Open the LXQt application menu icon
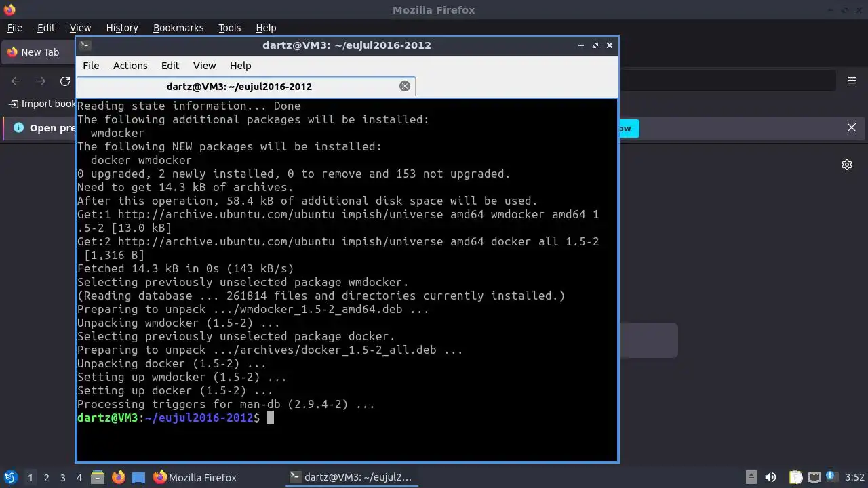Screen dimensions: 868x488 point(10,477)
